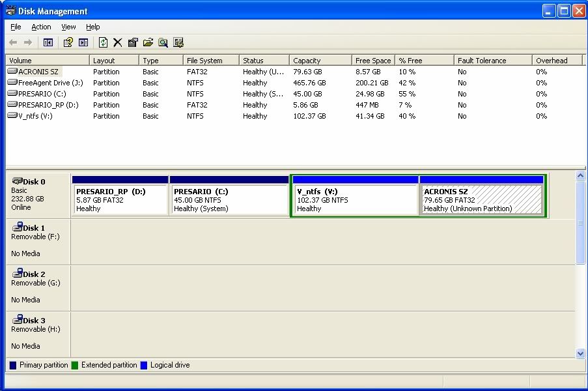
Task: Toggle the action pane toolbar icon
Action: point(83,43)
